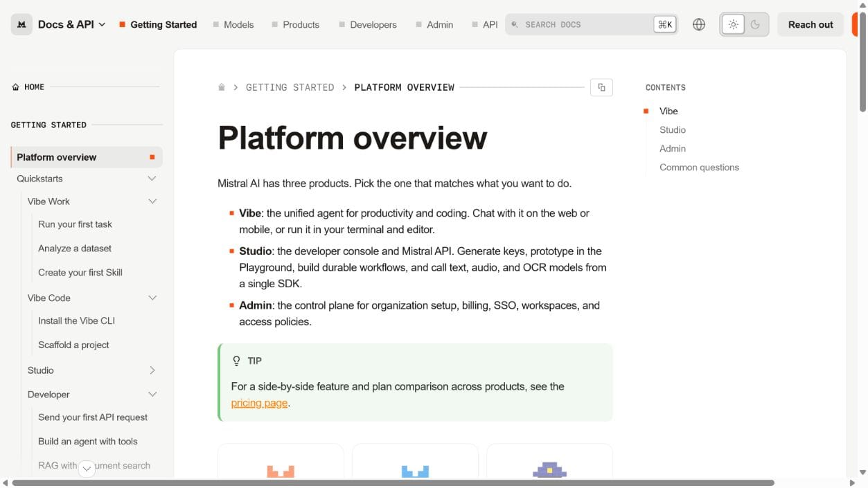Click the vertical scrollbar thumb
Screen dimensions: 868x488
[x=862, y=62]
